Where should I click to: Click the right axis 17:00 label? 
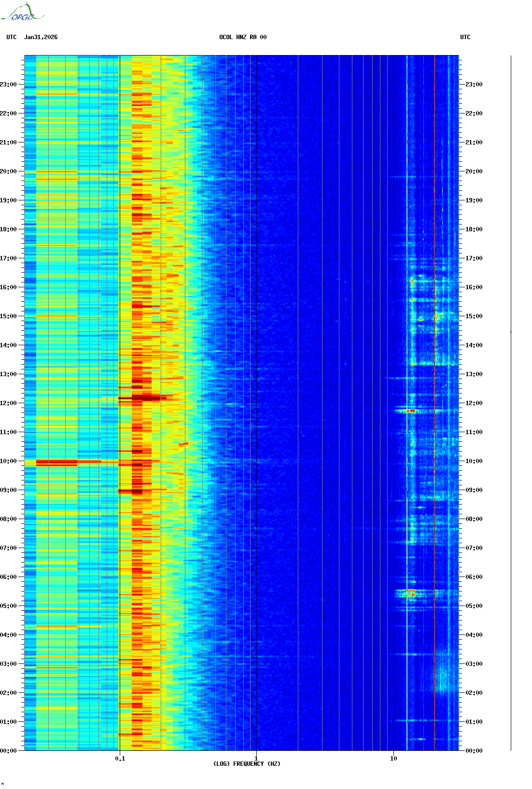[x=474, y=258]
